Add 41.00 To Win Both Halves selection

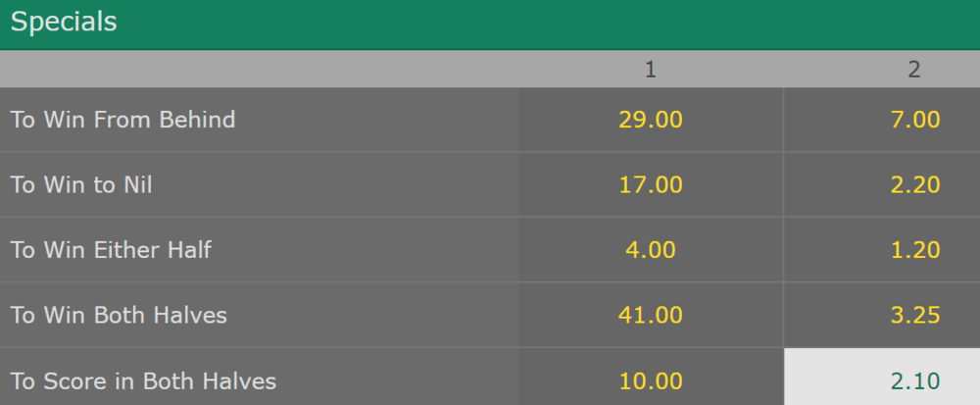(x=651, y=315)
